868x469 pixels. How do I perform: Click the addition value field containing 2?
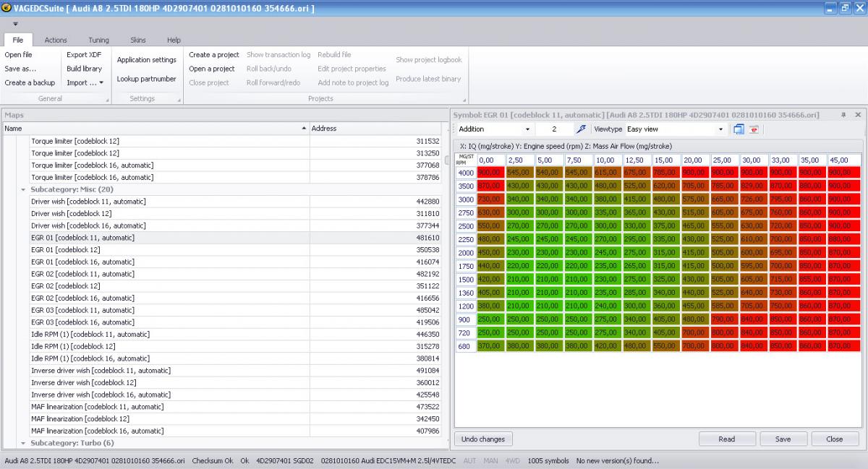(x=554, y=129)
